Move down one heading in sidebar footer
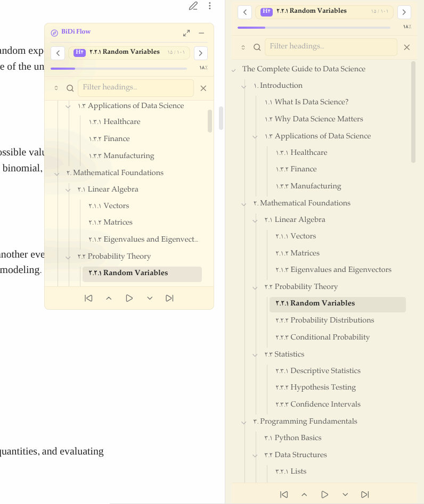 pyautogui.click(x=345, y=494)
